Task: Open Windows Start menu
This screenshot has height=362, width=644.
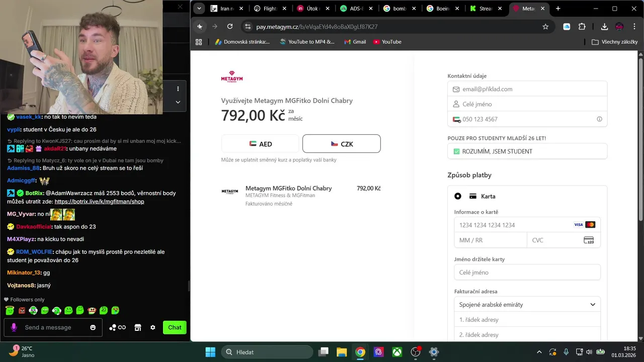Action: 210,352
